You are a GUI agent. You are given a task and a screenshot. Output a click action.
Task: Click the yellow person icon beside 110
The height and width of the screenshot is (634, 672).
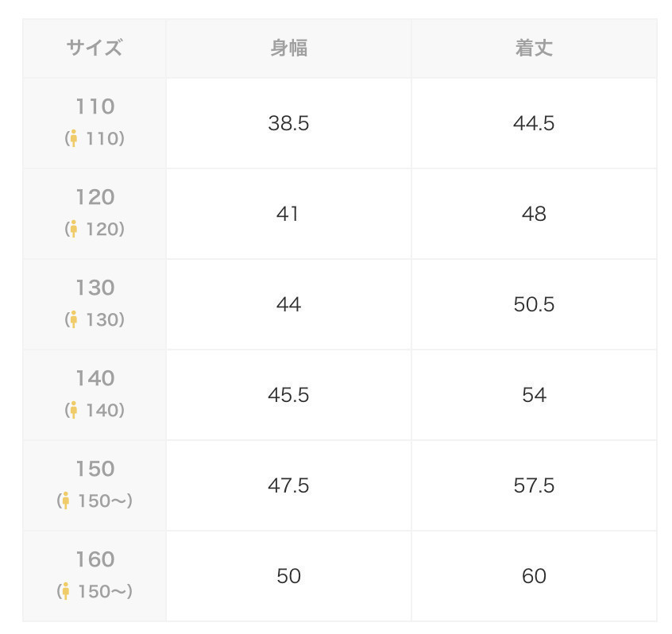(74, 138)
